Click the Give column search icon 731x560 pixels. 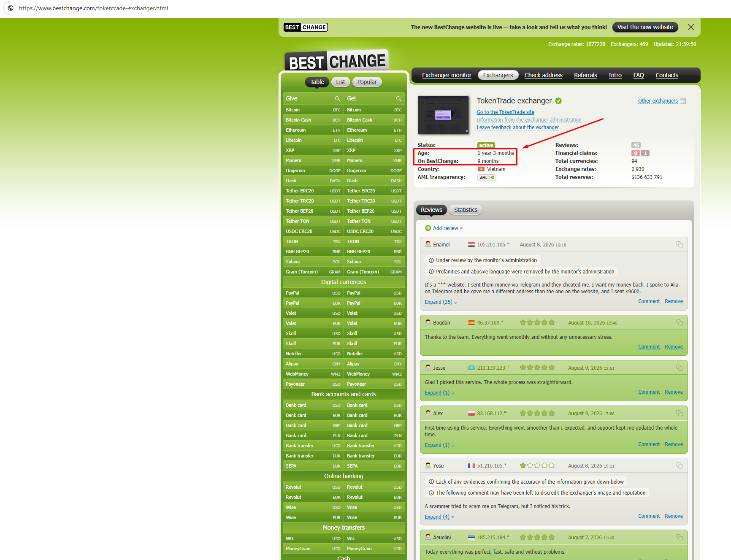pos(337,99)
